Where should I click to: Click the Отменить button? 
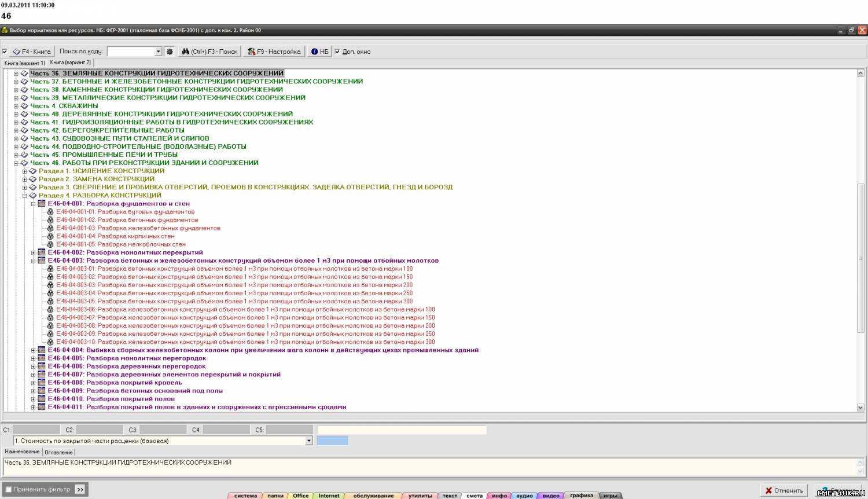coord(785,490)
